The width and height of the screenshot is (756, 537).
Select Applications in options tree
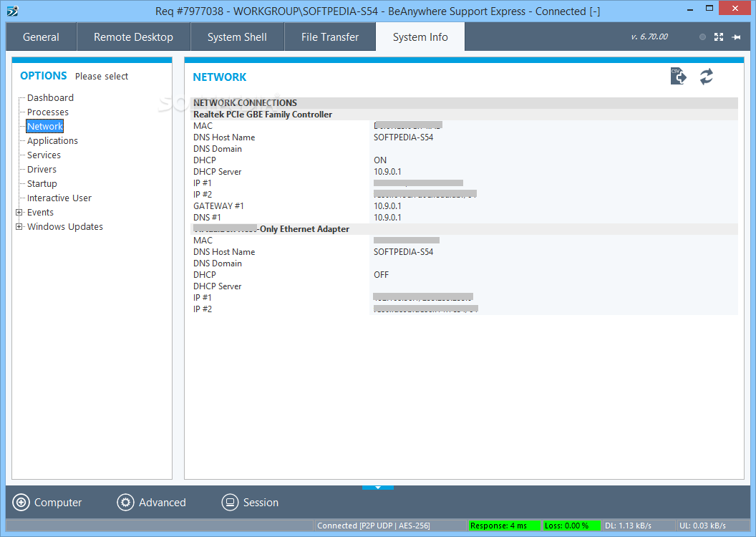coord(52,141)
